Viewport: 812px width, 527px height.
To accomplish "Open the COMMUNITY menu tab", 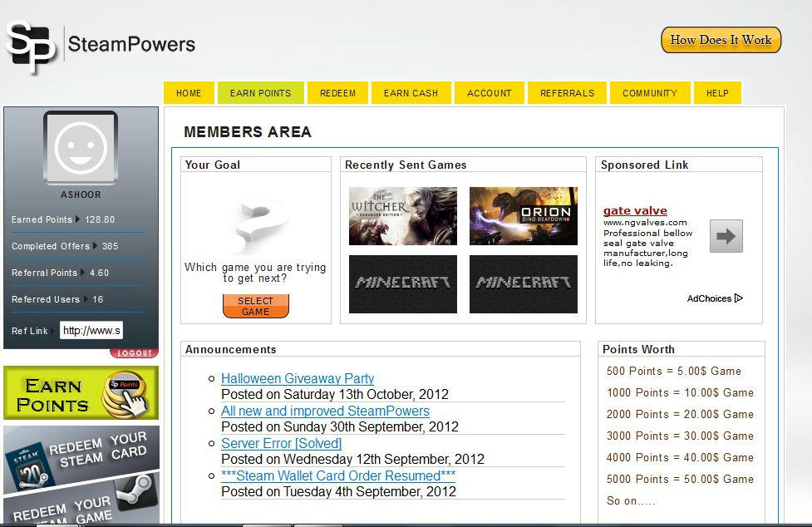I will [650, 93].
